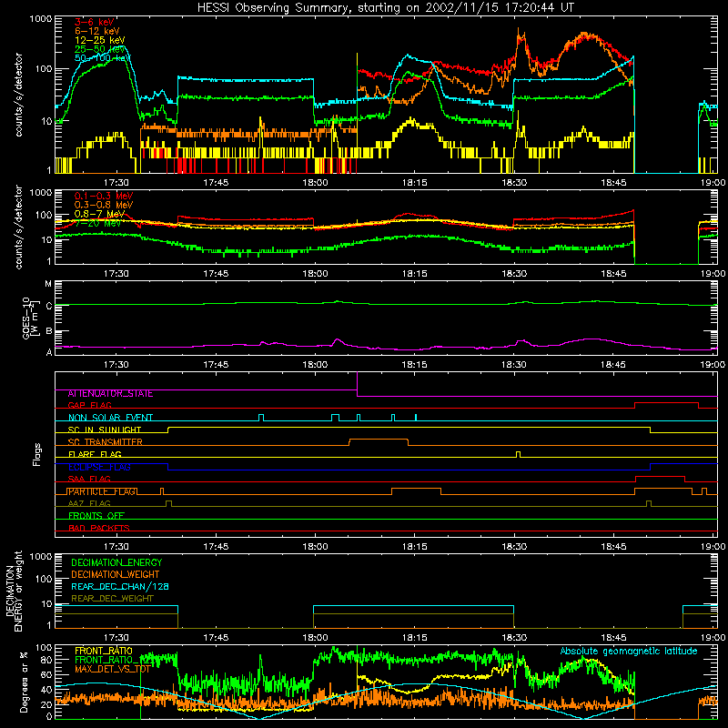Click the FRONTS_OFF flag label
This screenshot has height=728, width=728.
point(96,516)
